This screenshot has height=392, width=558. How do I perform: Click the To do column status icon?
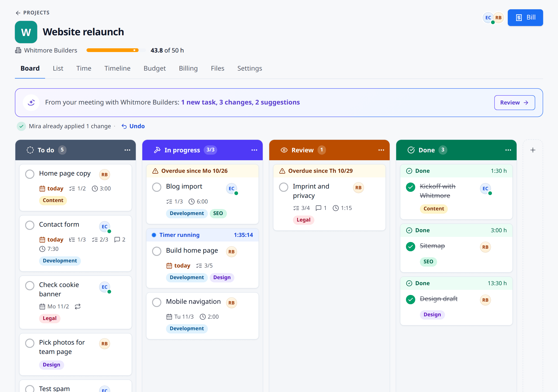click(30, 150)
